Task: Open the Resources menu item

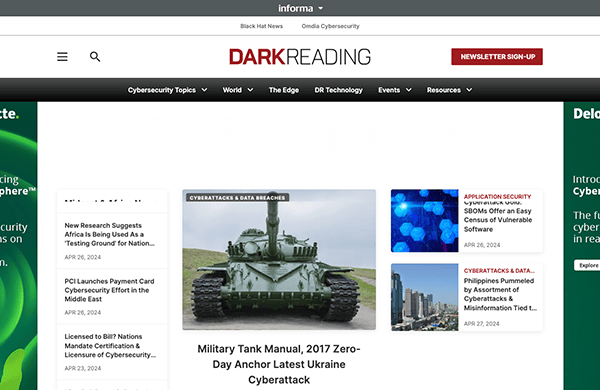Action: pos(443,90)
